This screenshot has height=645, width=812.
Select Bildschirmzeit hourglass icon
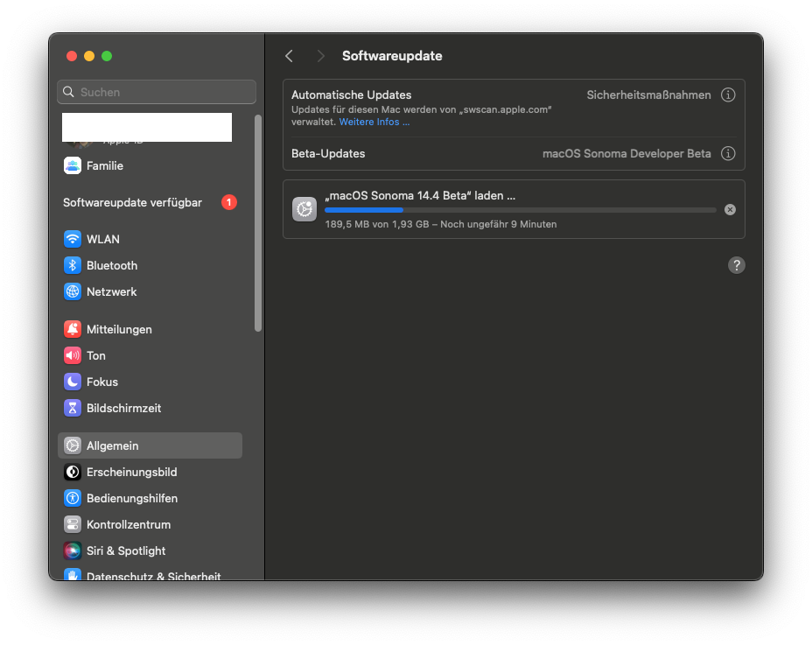click(x=73, y=408)
